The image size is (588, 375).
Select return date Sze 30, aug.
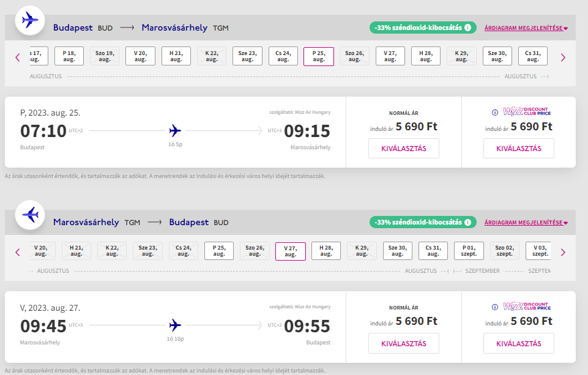398,251
